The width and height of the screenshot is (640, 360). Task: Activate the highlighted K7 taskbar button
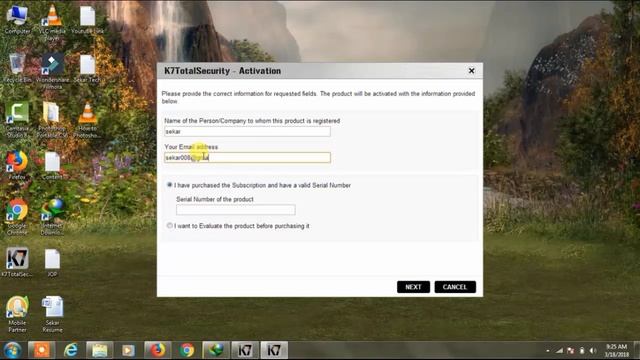274,350
